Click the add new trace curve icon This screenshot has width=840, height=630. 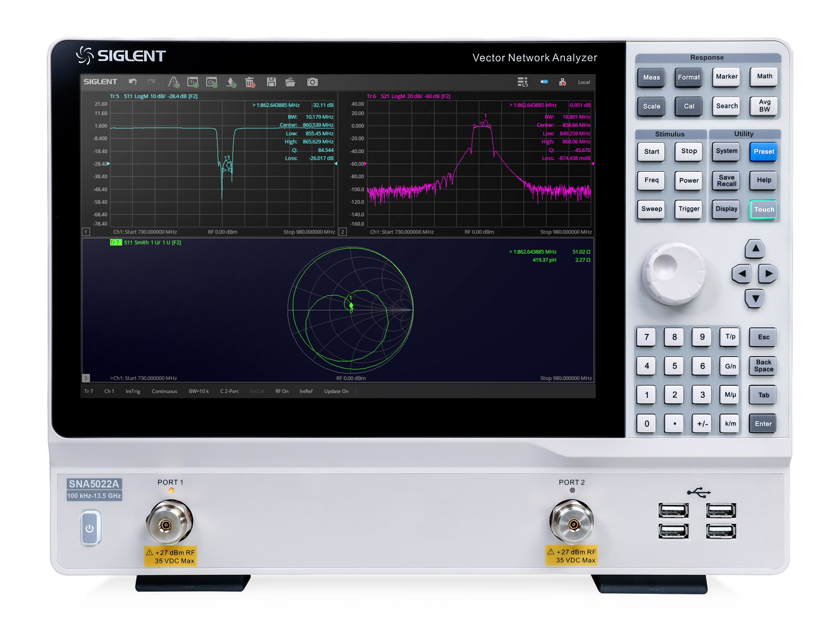(x=173, y=82)
